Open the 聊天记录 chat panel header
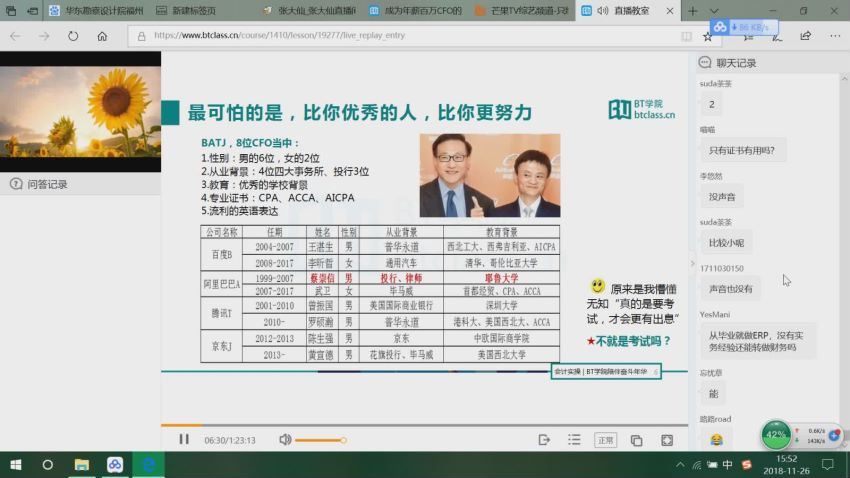The image size is (850, 478). click(772, 63)
